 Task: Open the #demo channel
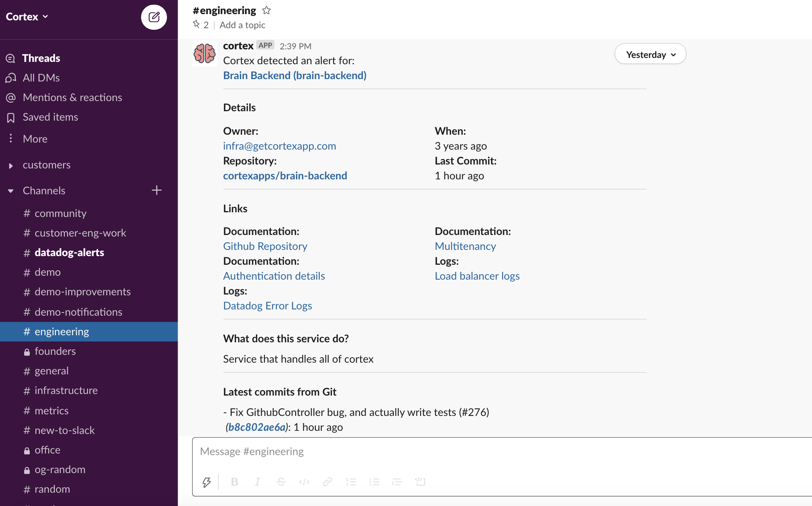pyautogui.click(x=89, y=272)
